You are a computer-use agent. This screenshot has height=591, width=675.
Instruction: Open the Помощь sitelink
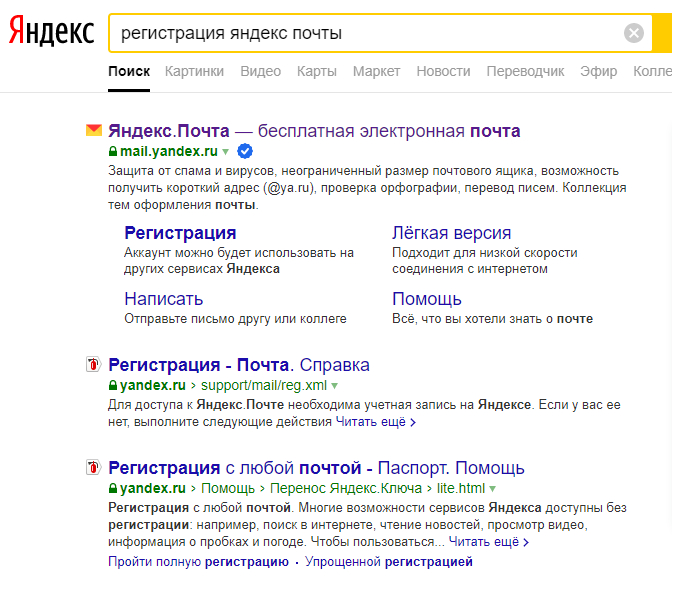point(427,299)
